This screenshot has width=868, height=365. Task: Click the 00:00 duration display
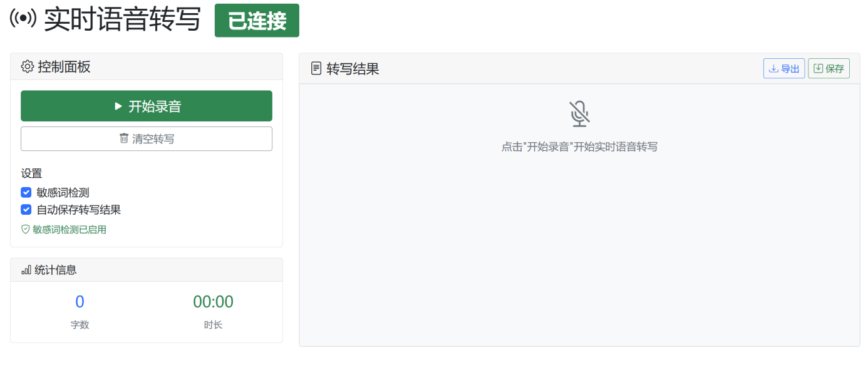(x=213, y=301)
